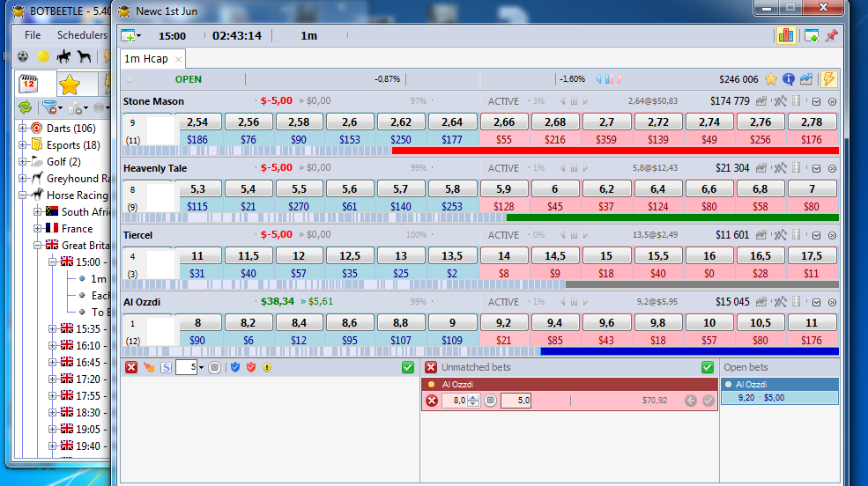Click the S stake icon
868x486 pixels.
click(166, 367)
